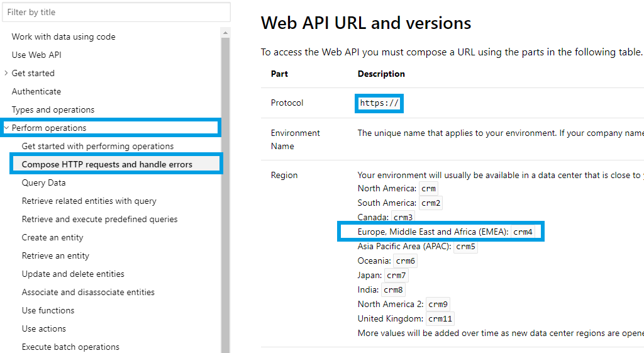Select Compose HTTP requests and handle errors
Image resolution: width=644 pixels, height=353 pixels.
tap(107, 164)
